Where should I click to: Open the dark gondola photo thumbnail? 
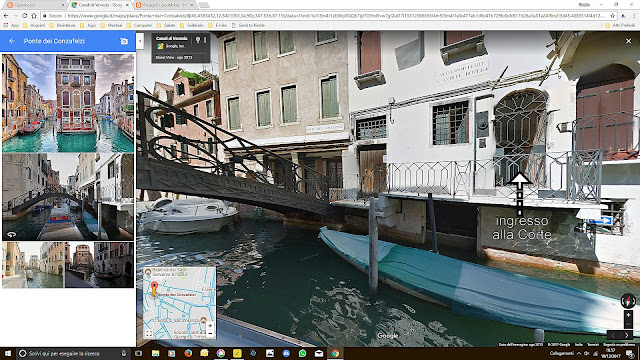pos(99,265)
